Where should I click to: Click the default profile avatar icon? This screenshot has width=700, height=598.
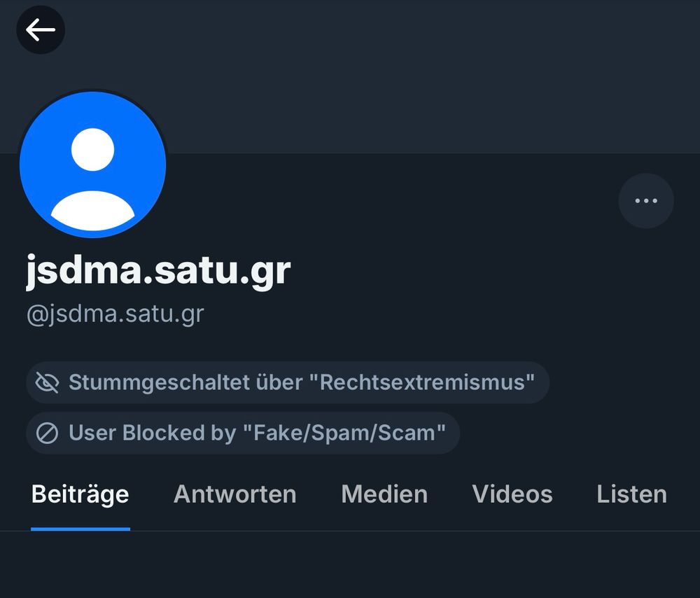pyautogui.click(x=94, y=162)
